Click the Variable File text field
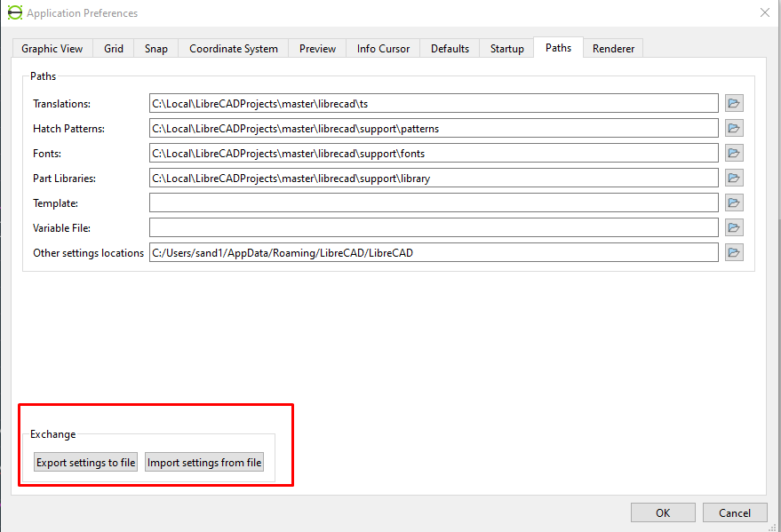781x532 pixels. pos(434,228)
